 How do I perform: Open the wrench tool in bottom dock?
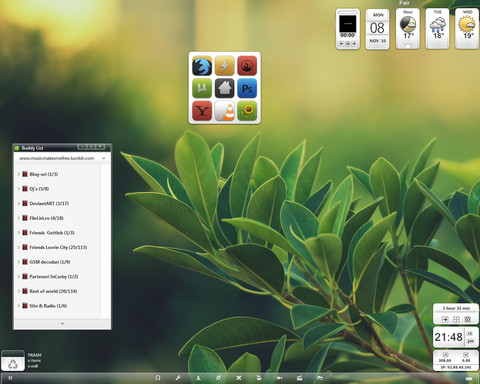pyautogui.click(x=178, y=378)
